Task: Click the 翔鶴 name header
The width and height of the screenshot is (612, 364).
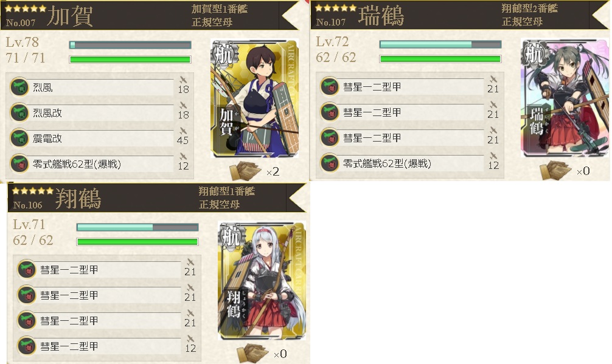Action: (x=78, y=198)
